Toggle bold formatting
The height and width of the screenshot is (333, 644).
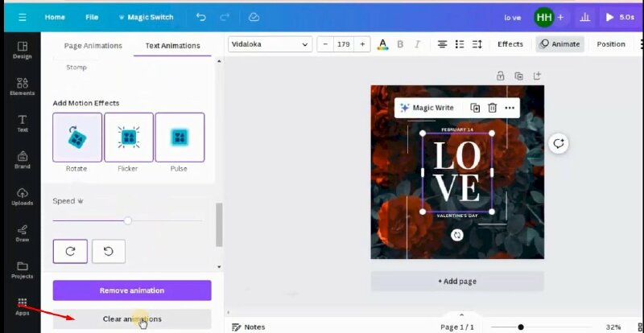[400, 44]
